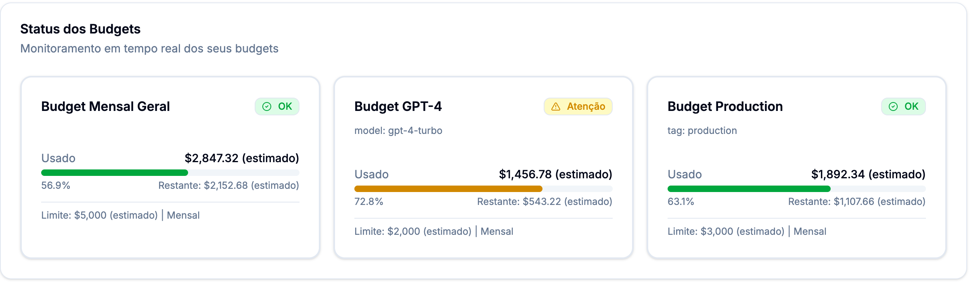Click the orange progress bar on Budget GPT-4
The width and height of the screenshot is (980, 284).
point(448,188)
